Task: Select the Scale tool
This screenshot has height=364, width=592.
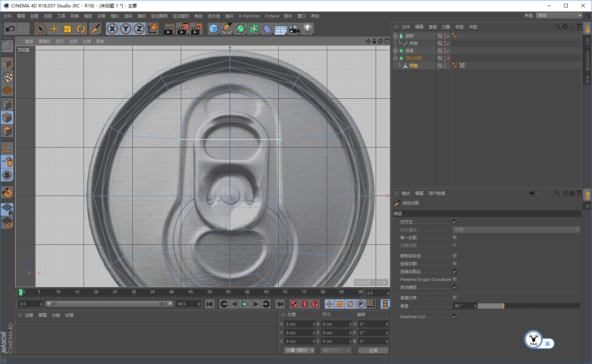Action: pos(68,29)
